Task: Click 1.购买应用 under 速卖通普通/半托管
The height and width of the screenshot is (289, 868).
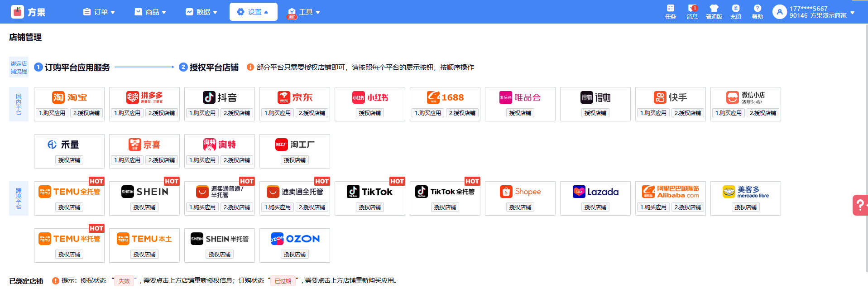Action: tap(202, 207)
